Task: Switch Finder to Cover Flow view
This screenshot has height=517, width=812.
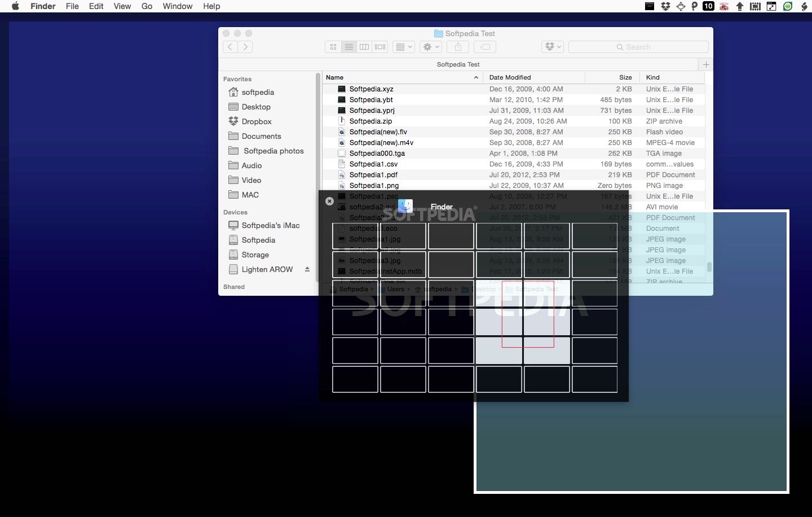Action: (x=380, y=47)
